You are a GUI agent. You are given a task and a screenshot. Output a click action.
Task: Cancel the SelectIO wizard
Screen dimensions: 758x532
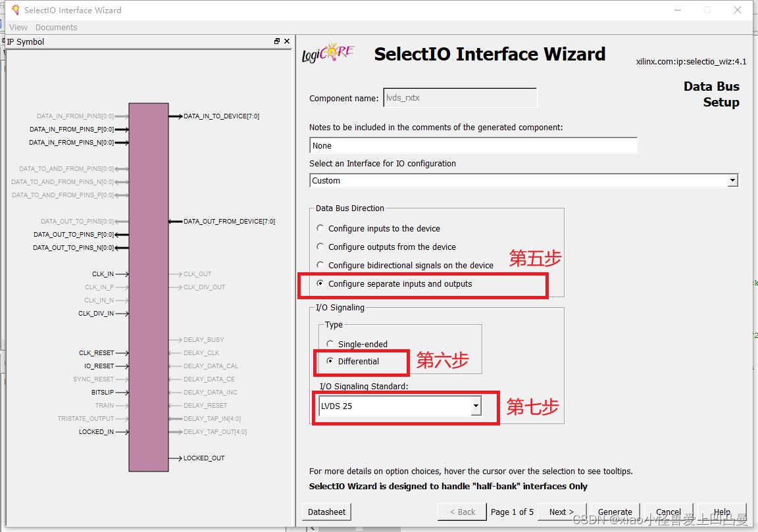pyautogui.click(x=669, y=512)
